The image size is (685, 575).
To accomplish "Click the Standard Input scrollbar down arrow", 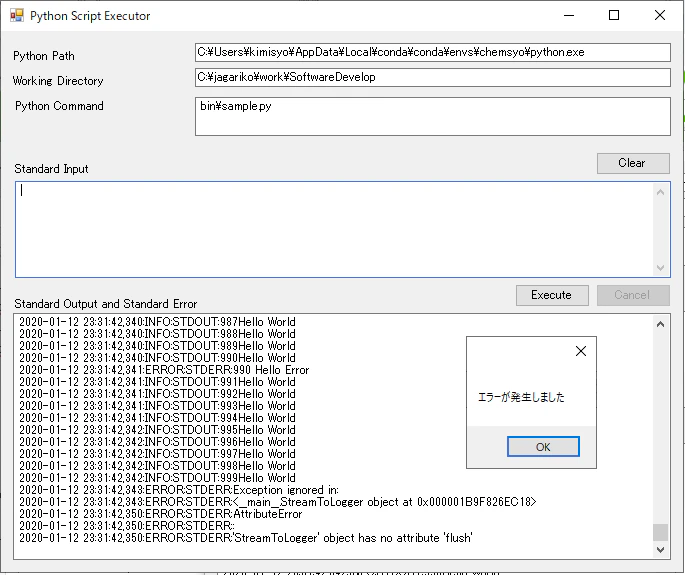I will click(661, 267).
